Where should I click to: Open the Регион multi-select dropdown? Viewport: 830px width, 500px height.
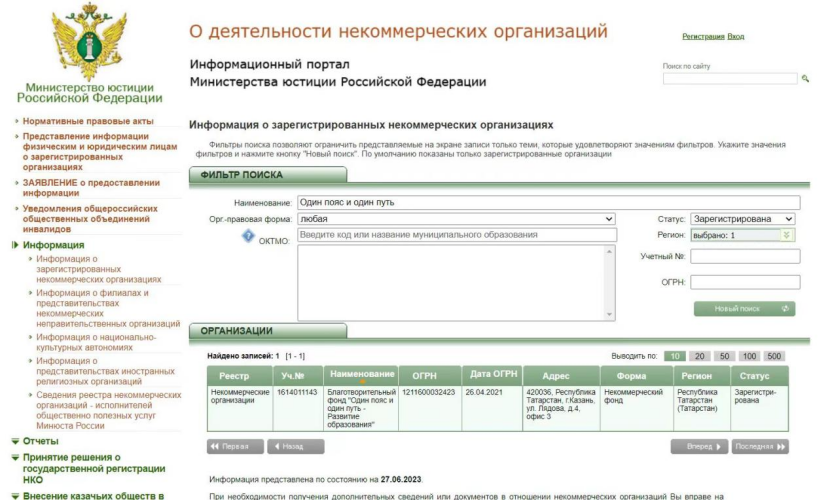[742, 235]
